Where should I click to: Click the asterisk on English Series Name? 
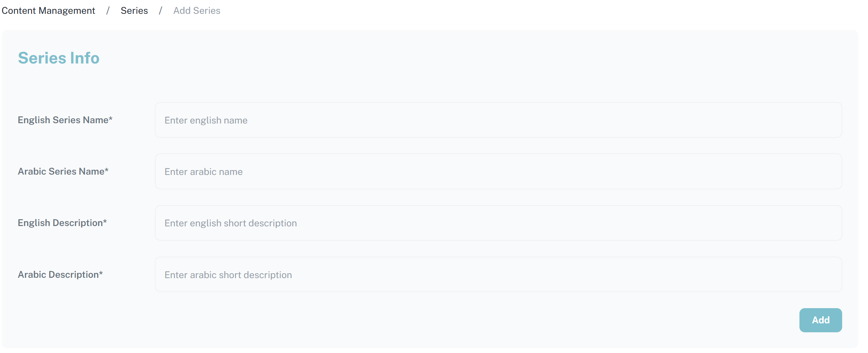click(x=111, y=119)
